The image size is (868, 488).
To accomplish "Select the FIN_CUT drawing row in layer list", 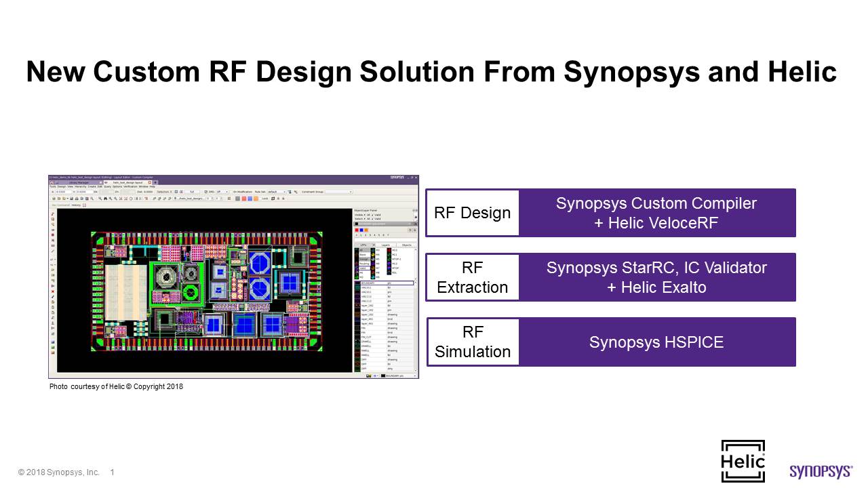I will [384, 337].
